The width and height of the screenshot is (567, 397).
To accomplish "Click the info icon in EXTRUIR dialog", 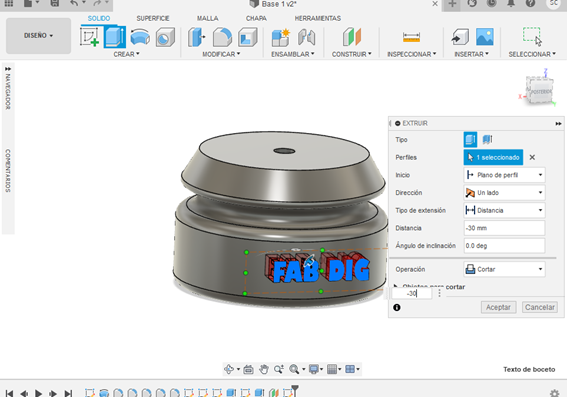I will [397, 307].
